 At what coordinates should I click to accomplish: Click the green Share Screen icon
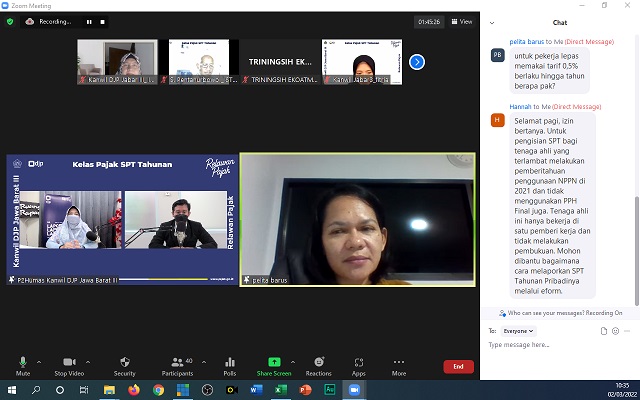tap(274, 362)
